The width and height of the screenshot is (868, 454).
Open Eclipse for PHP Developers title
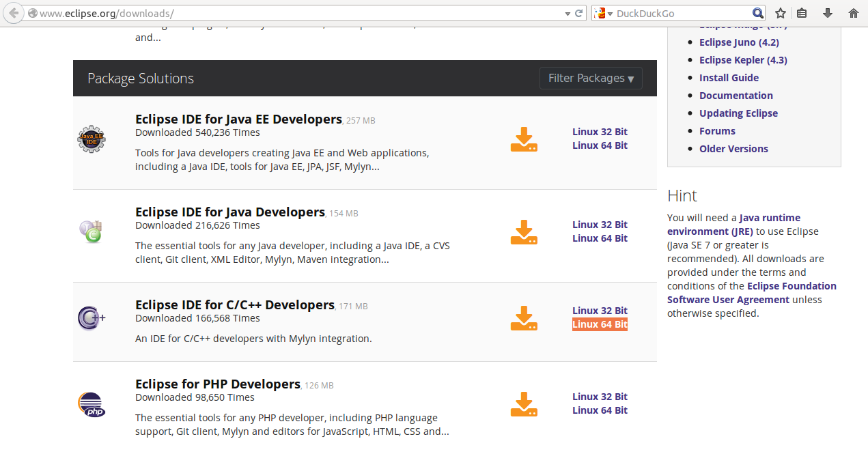click(x=218, y=384)
